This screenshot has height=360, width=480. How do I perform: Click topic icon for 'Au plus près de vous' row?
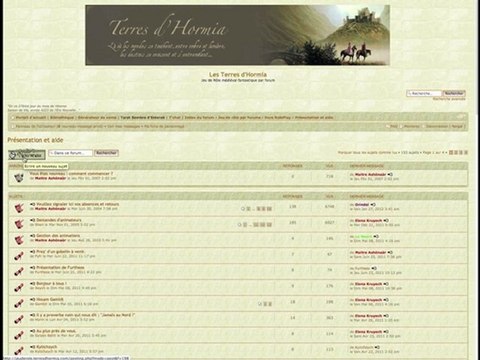19,335
